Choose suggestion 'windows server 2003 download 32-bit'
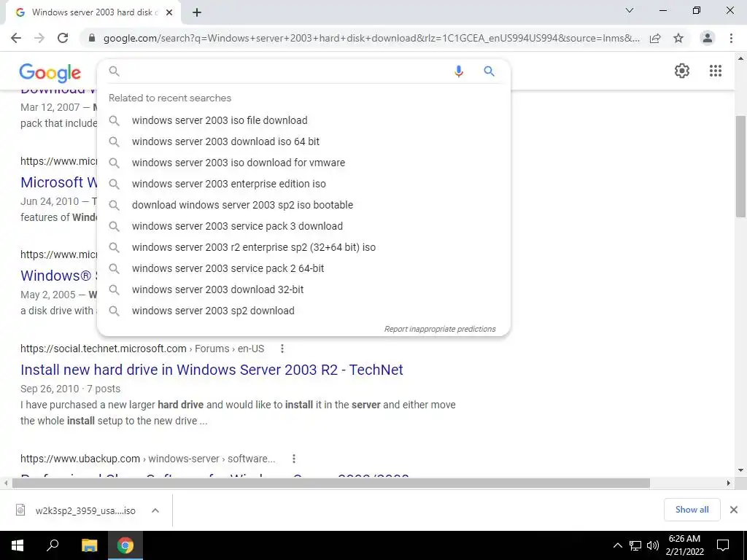 pyautogui.click(x=303, y=289)
